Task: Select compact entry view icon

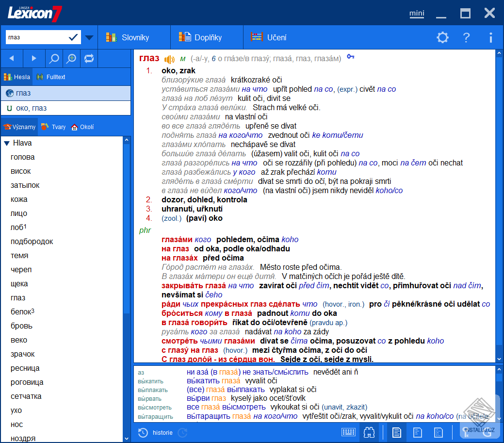Action: (x=438, y=432)
